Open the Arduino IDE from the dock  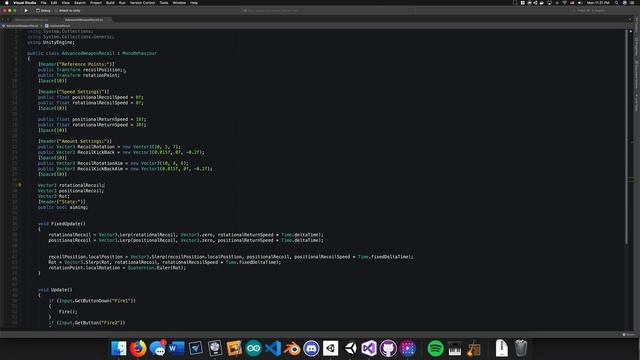tap(253, 348)
